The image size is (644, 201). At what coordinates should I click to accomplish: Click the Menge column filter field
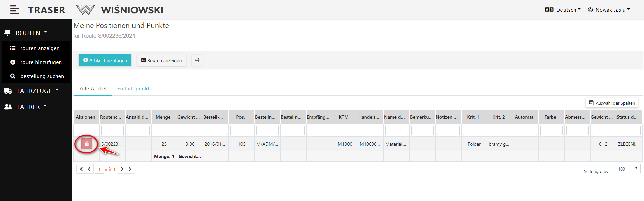(164, 130)
